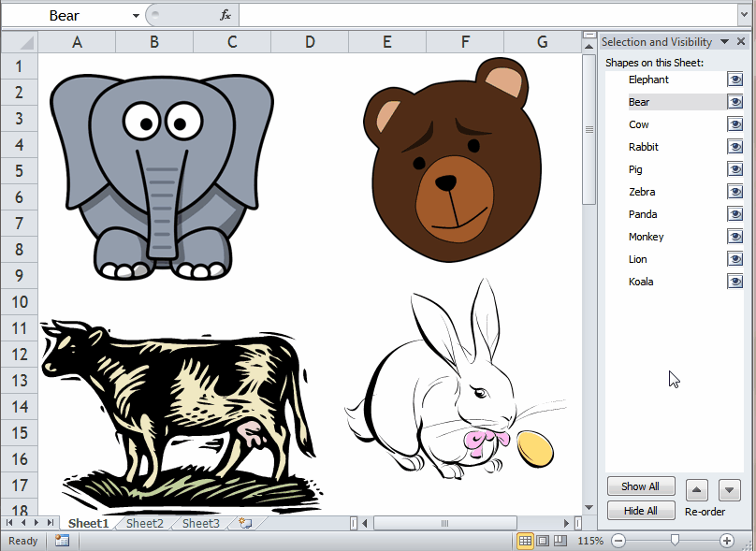The height and width of the screenshot is (551, 756).
Task: Select column D header
Action: 310,42
